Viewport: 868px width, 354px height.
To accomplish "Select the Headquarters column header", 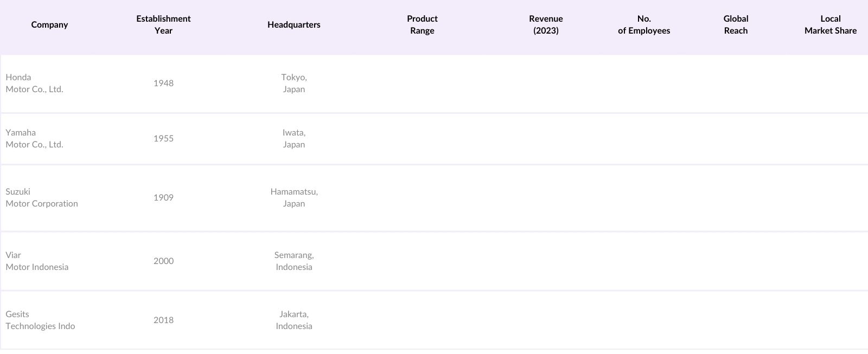I will pos(293,24).
